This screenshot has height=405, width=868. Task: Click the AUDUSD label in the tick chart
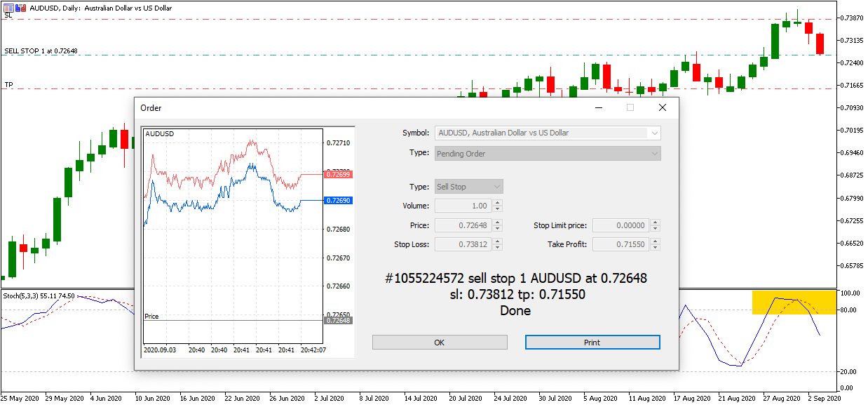coord(159,133)
